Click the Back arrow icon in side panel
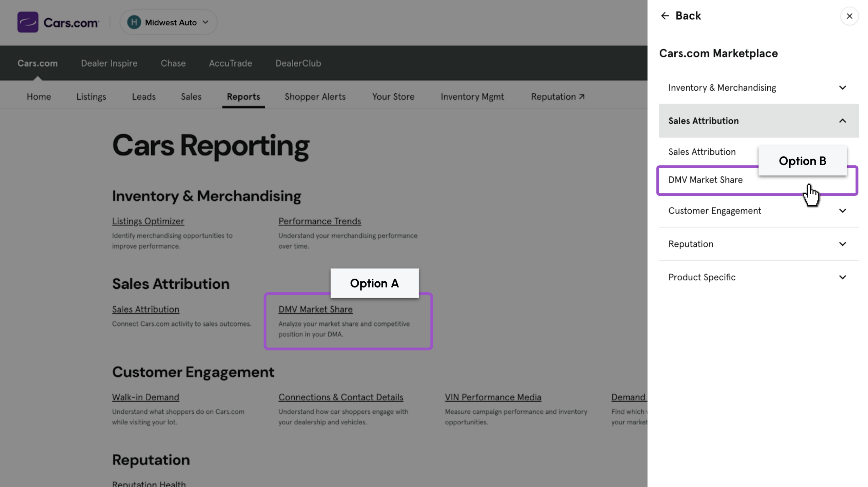Screen dimensions: 868x487 click(665, 16)
